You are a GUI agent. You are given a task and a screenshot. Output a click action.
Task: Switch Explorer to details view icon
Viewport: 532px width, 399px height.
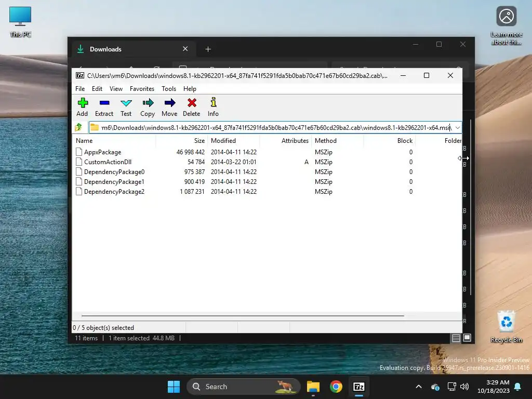click(456, 338)
